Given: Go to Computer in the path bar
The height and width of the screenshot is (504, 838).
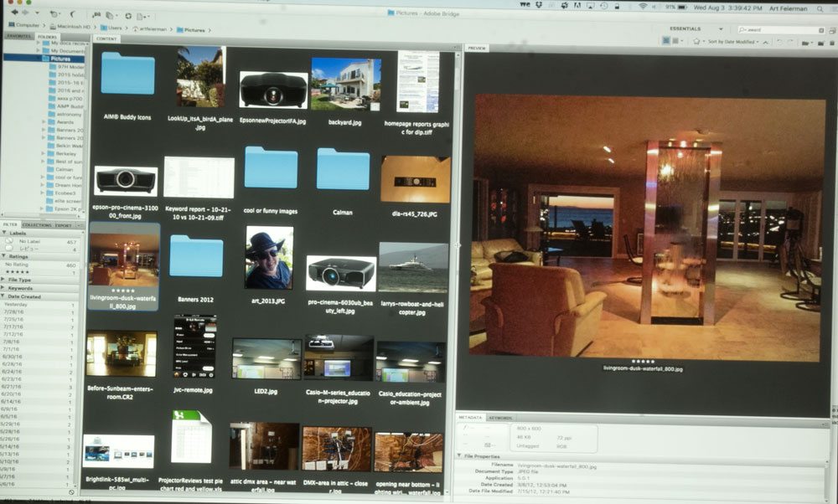Looking at the screenshot, I should (x=24, y=25).
